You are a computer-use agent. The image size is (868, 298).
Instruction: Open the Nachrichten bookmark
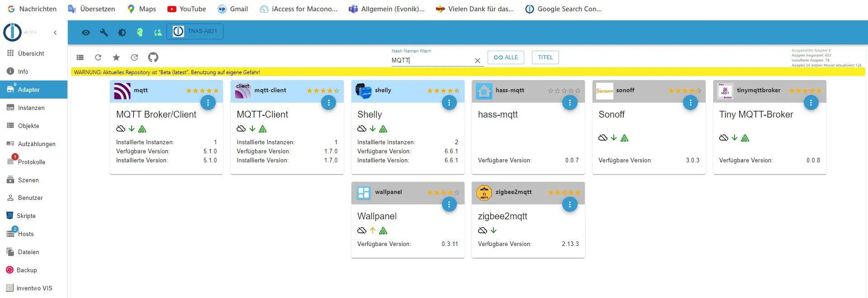[32, 9]
